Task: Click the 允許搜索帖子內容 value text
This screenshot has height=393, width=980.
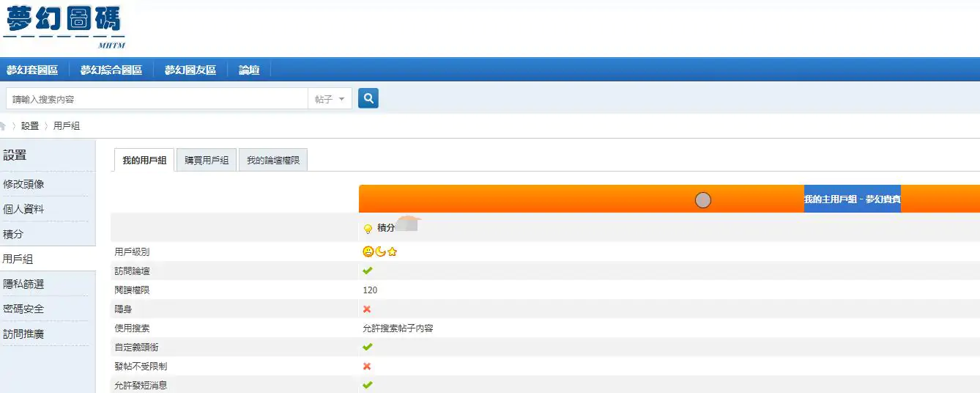Action: pos(398,328)
